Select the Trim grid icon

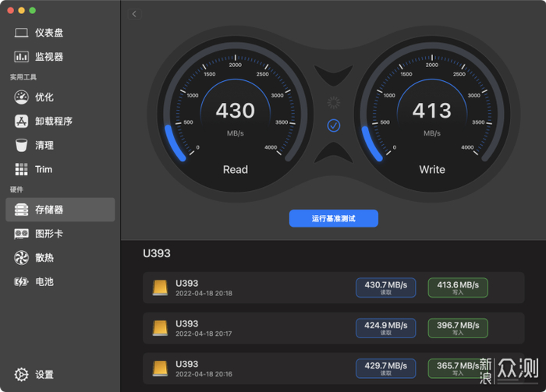pyautogui.click(x=21, y=169)
